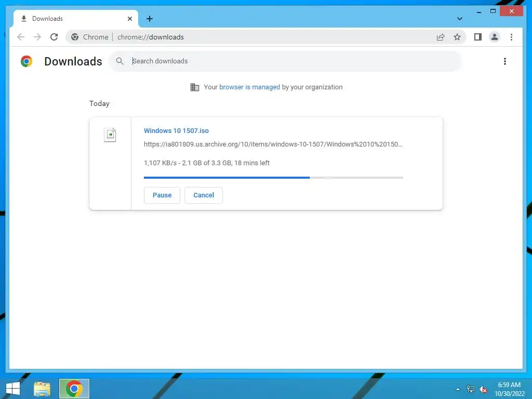Minimize the Chrome window

pyautogui.click(x=478, y=11)
